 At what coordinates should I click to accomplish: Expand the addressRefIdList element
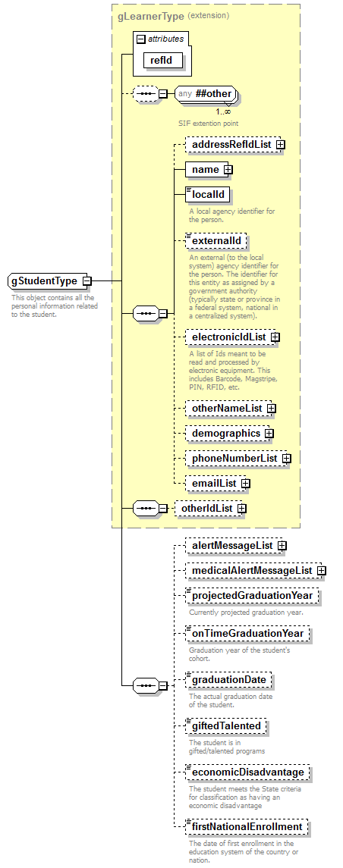coord(280,145)
